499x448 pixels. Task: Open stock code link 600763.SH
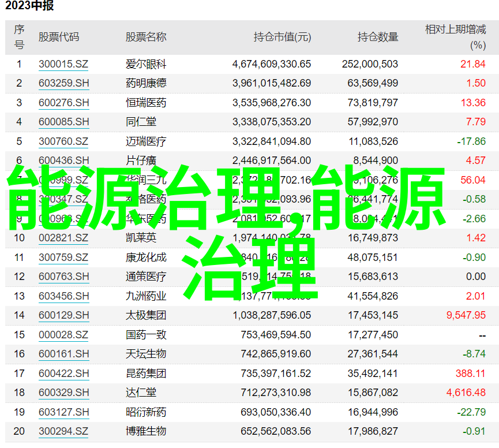[63, 277]
